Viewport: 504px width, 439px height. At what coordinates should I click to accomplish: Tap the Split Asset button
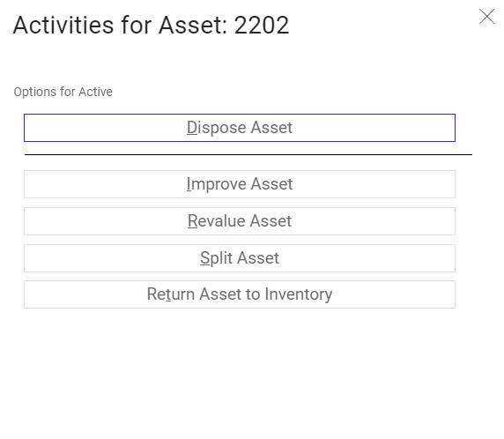240,258
